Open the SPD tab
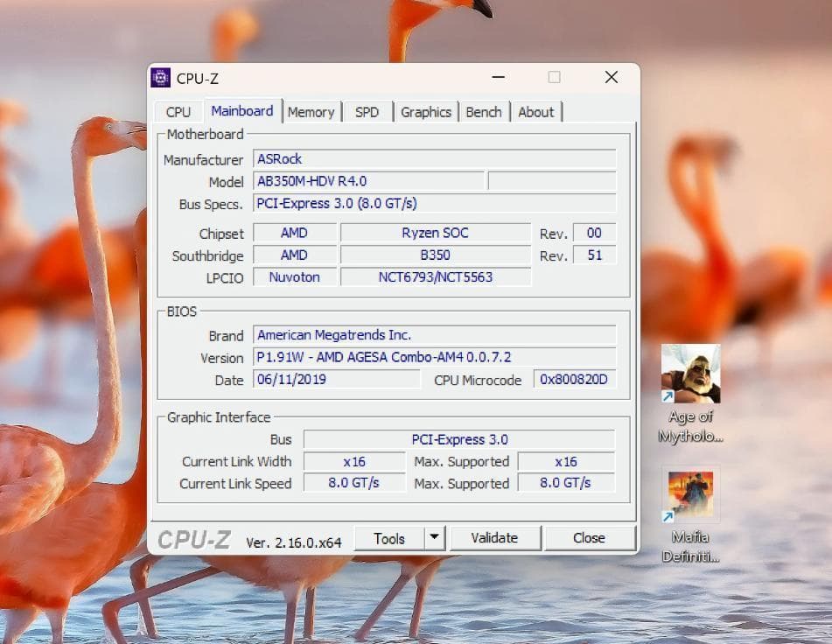 coord(367,111)
